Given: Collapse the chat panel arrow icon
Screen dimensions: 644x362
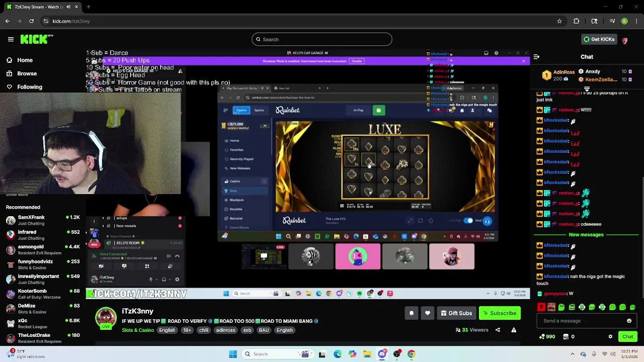Looking at the screenshot, I should tap(536, 57).
